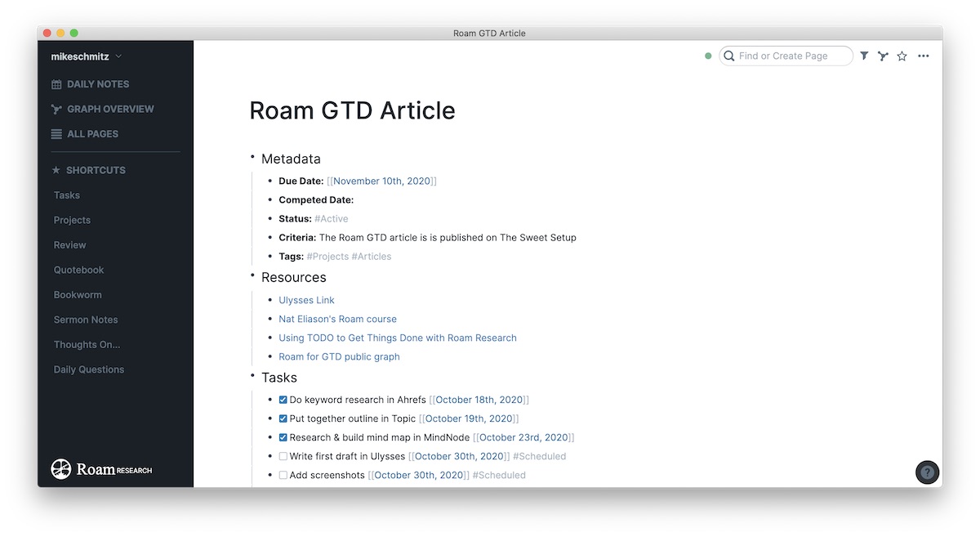The height and width of the screenshot is (537, 980).
Task: Click the #Articles tag
Action: pyautogui.click(x=372, y=257)
